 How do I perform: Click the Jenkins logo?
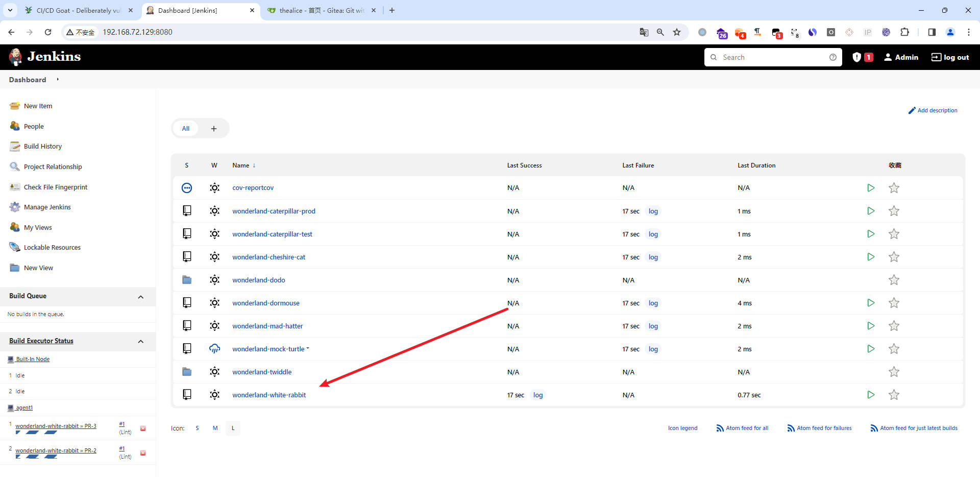click(45, 57)
